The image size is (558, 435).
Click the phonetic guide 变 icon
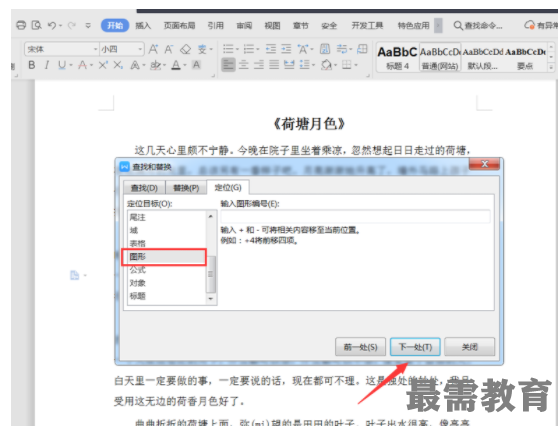point(202,49)
